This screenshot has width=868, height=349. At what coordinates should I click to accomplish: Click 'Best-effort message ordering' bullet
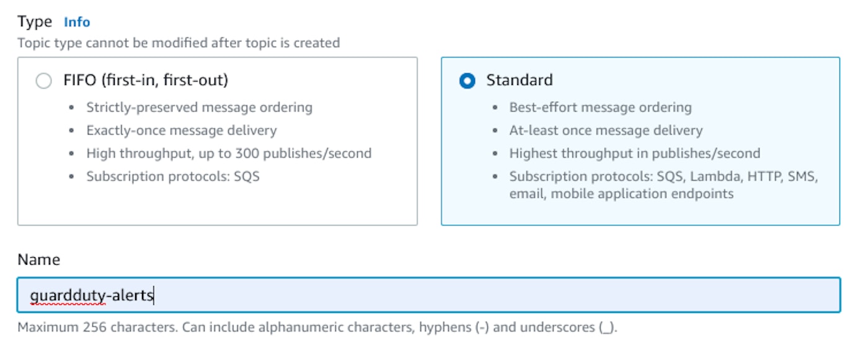[600, 107]
